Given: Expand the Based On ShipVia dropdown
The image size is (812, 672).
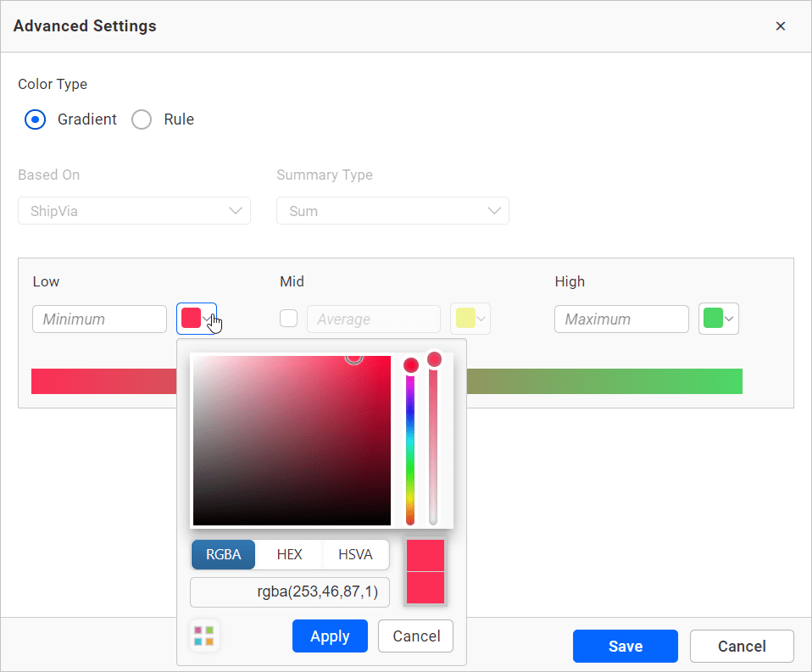Looking at the screenshot, I should [x=134, y=211].
